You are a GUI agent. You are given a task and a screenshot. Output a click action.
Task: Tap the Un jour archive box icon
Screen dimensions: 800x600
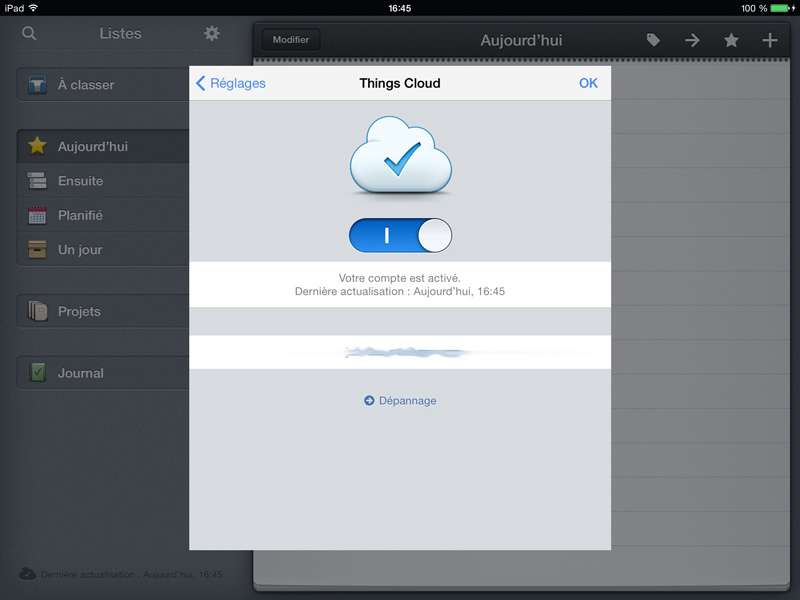(x=37, y=249)
